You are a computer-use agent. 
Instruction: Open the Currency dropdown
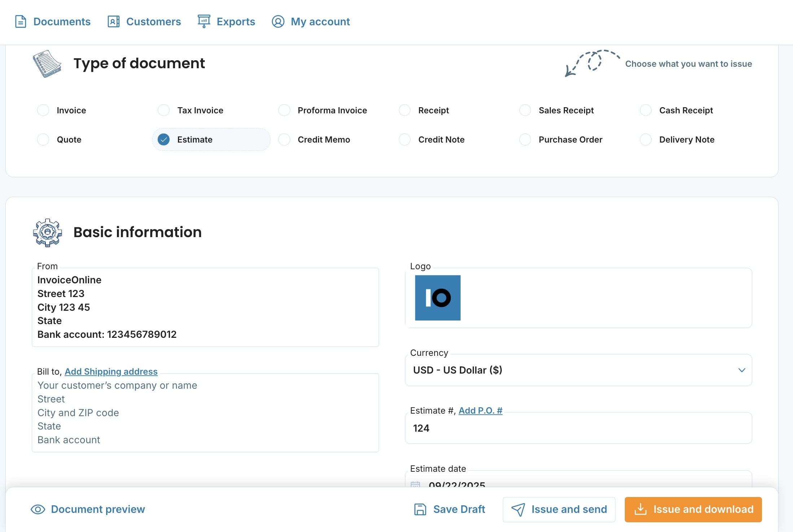click(578, 370)
